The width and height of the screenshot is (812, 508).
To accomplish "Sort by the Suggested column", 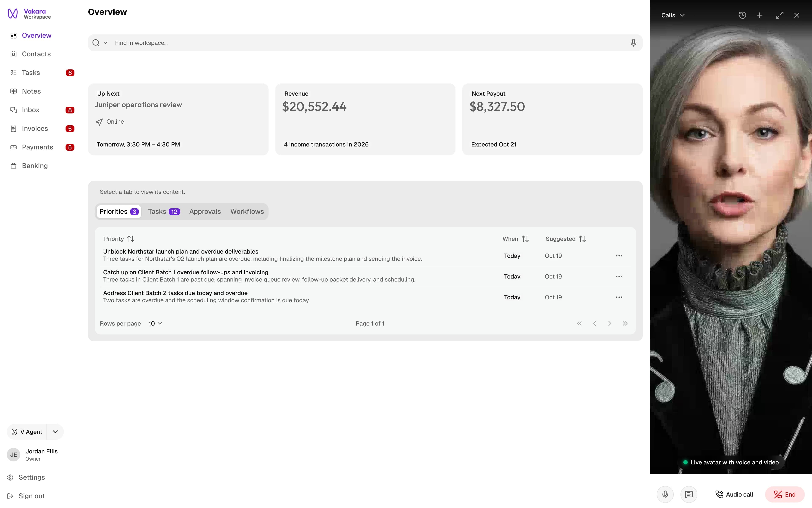I will (x=566, y=239).
